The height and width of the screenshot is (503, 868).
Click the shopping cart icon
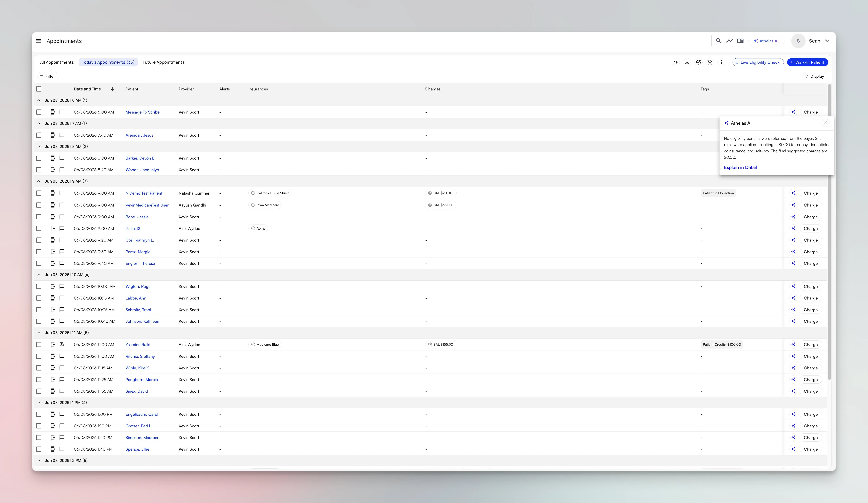tap(710, 62)
